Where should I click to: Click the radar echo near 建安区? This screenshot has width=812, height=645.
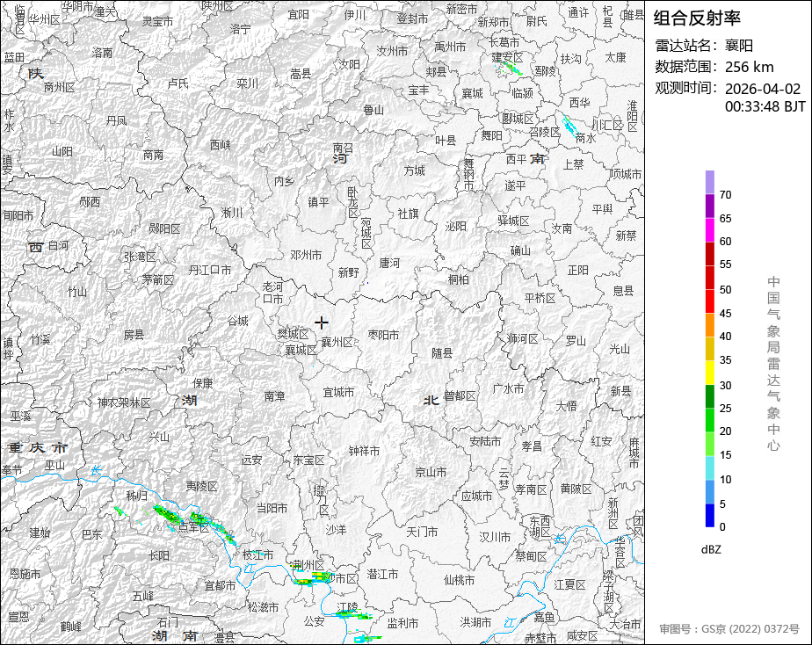(510, 68)
